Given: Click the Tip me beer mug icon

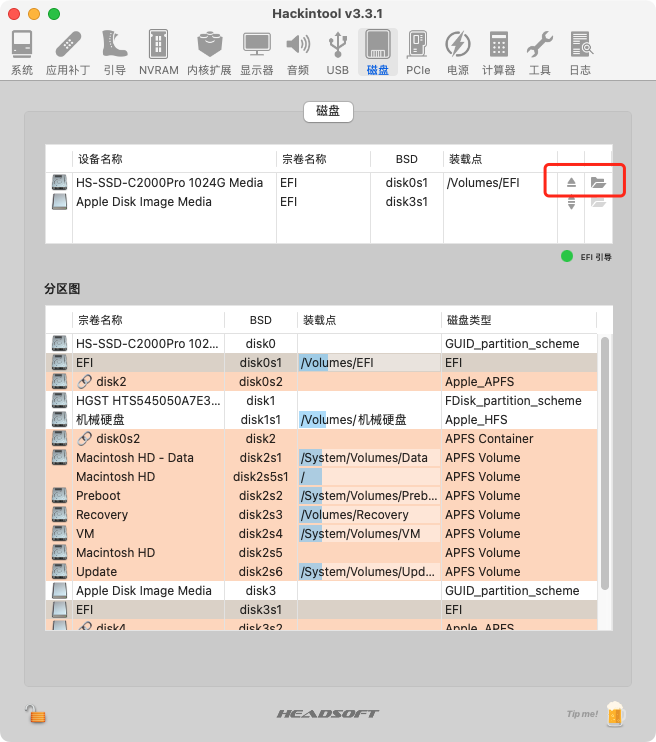Looking at the screenshot, I should coord(615,714).
